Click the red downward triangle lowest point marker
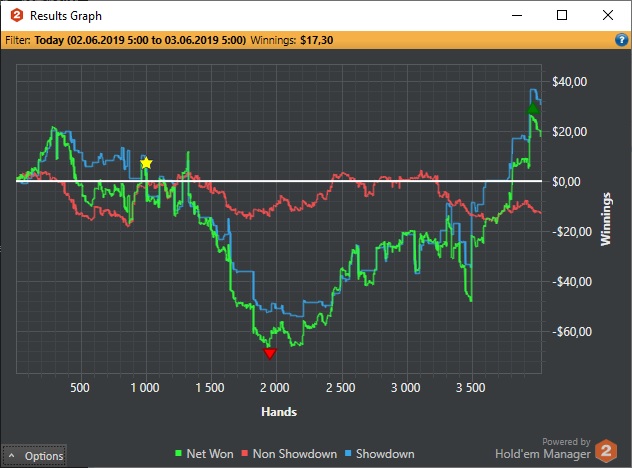Image resolution: width=632 pixels, height=468 pixels. 270,354
